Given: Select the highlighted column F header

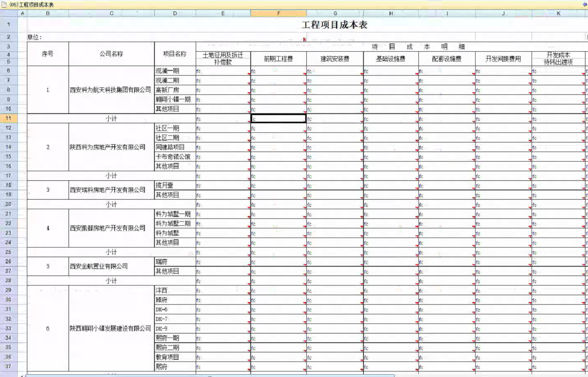Looking at the screenshot, I should pyautogui.click(x=279, y=13).
